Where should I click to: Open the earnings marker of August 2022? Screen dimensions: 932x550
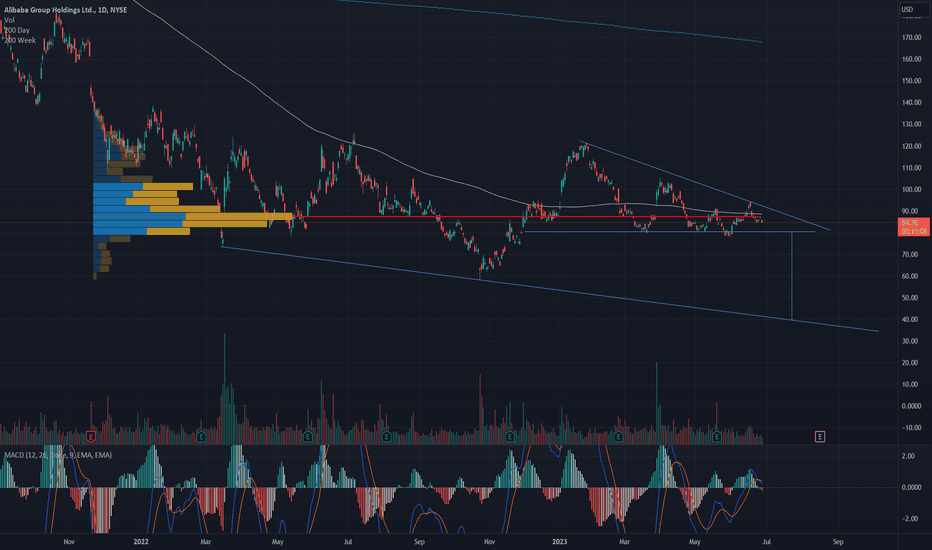386,437
